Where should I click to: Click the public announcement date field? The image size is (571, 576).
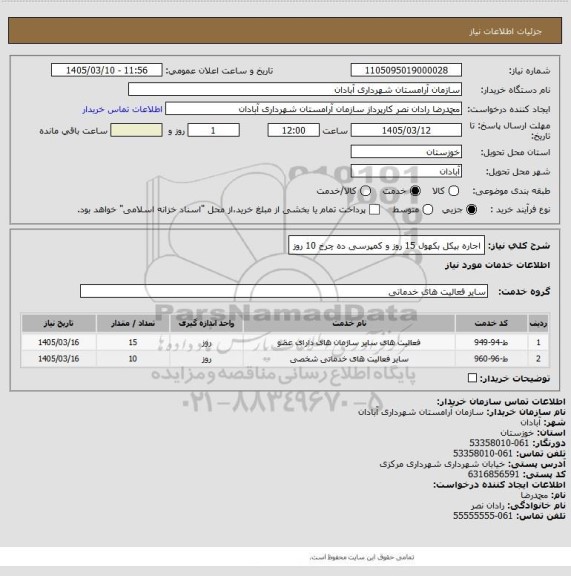coord(107,70)
